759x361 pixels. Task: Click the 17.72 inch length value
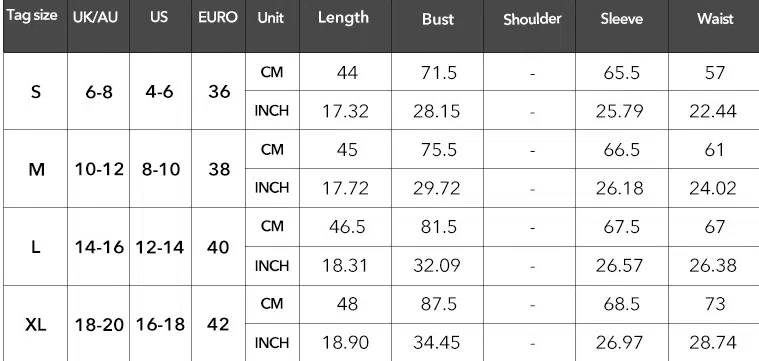(346, 188)
